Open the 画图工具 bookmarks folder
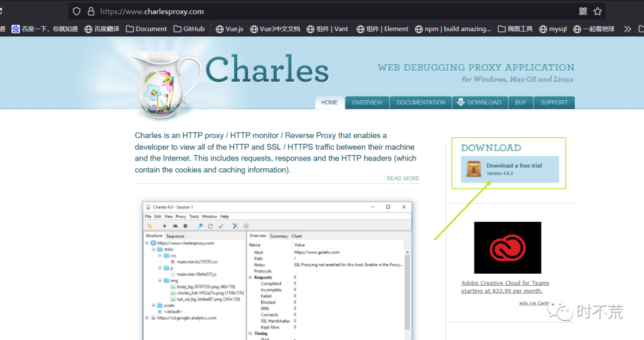 tap(515, 29)
